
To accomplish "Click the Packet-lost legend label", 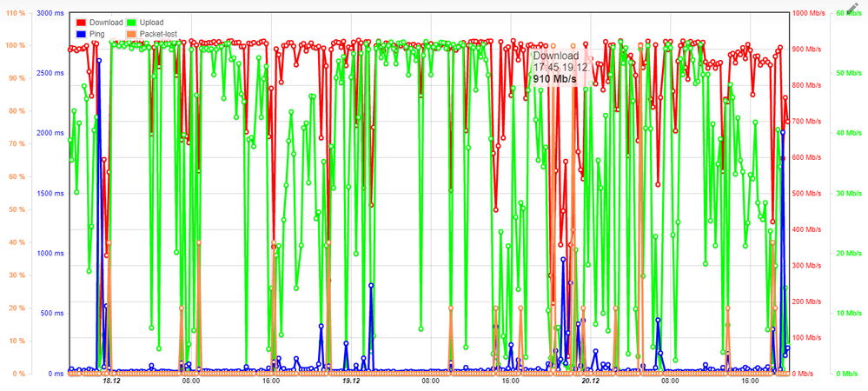I will (158, 34).
